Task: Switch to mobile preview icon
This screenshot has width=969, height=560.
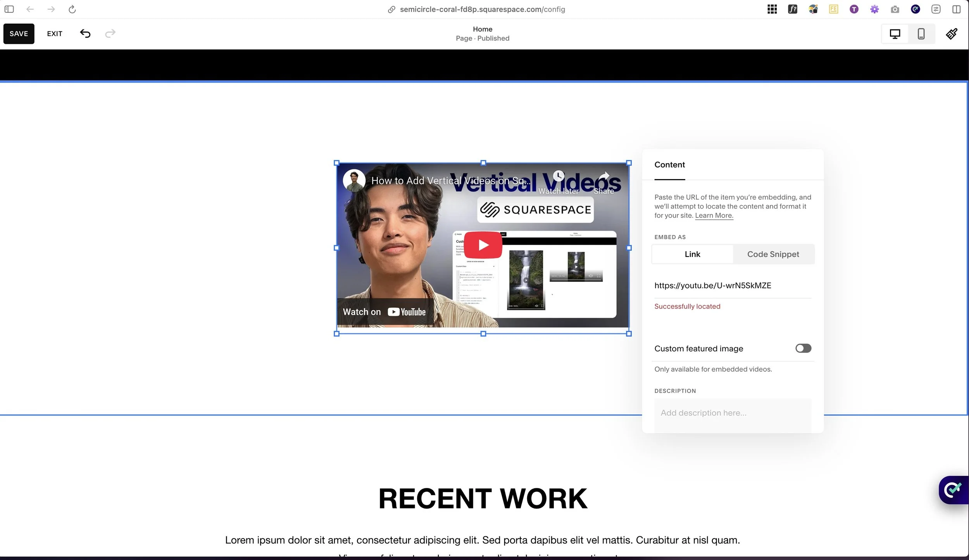Action: [x=921, y=34]
